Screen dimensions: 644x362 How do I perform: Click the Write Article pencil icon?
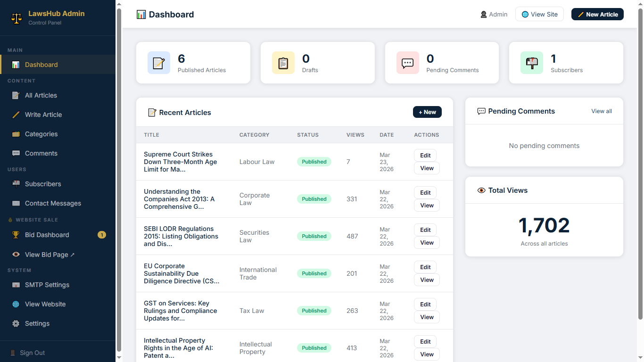click(x=16, y=115)
